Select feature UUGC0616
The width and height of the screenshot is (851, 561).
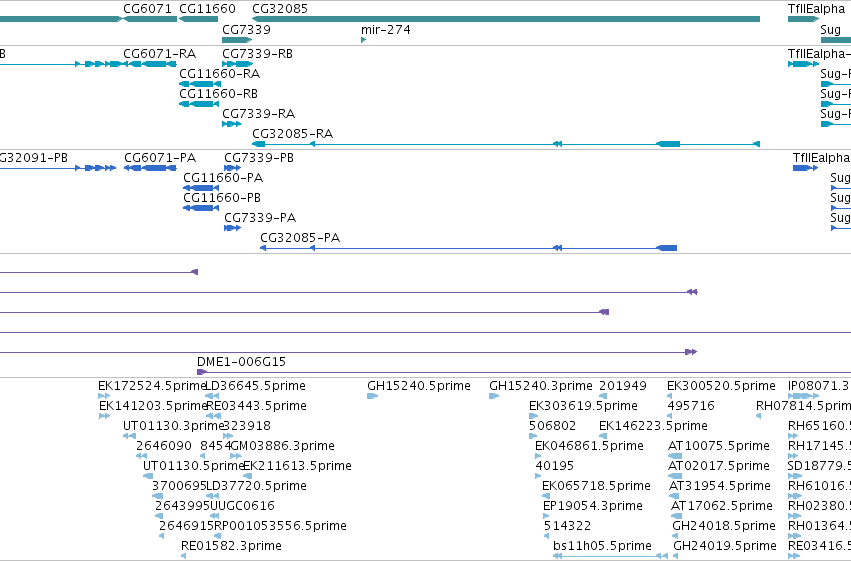242,506
